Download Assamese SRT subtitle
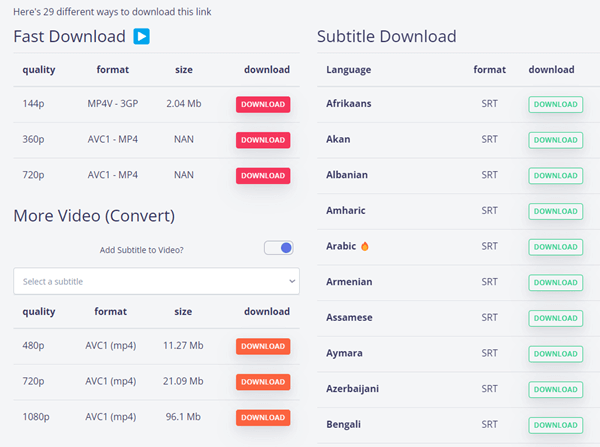600x447 pixels. [x=556, y=318]
